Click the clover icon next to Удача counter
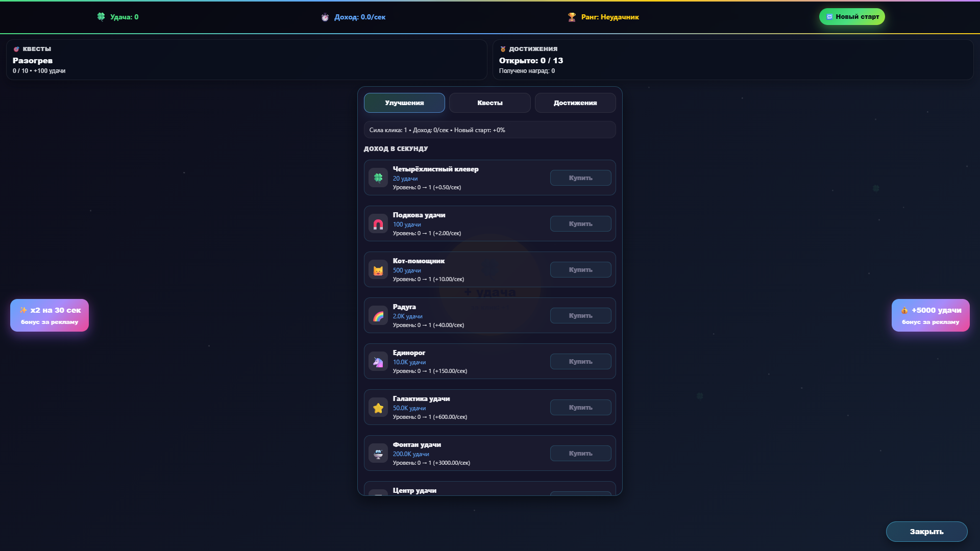The image size is (980, 551). click(101, 17)
